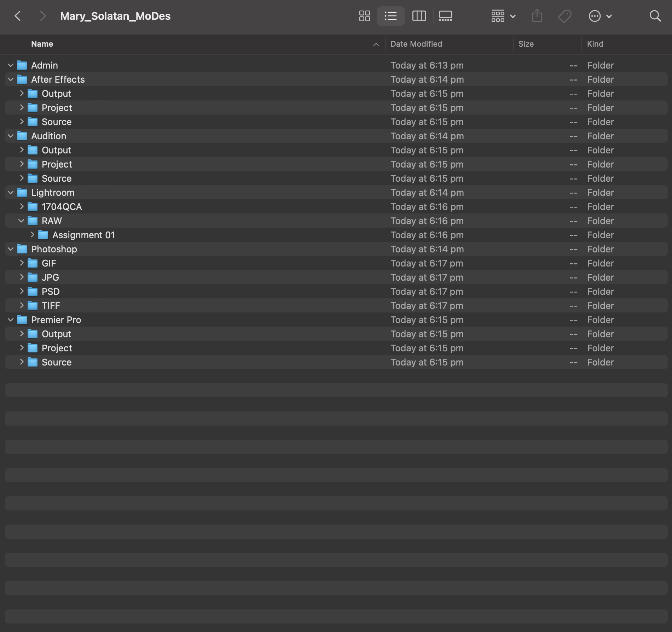
Task: Click the Share toolbar icon
Action: tap(537, 16)
